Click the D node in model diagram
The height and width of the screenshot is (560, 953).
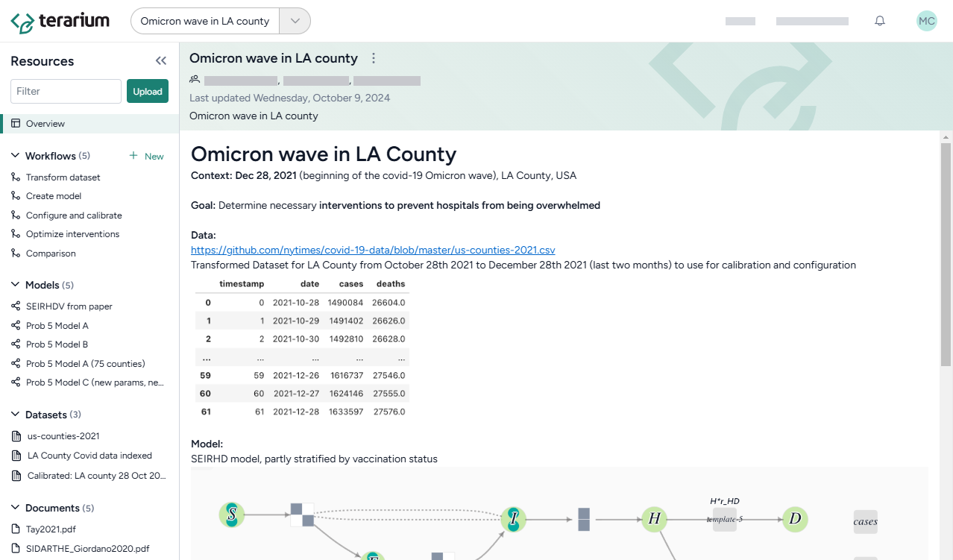point(795,519)
